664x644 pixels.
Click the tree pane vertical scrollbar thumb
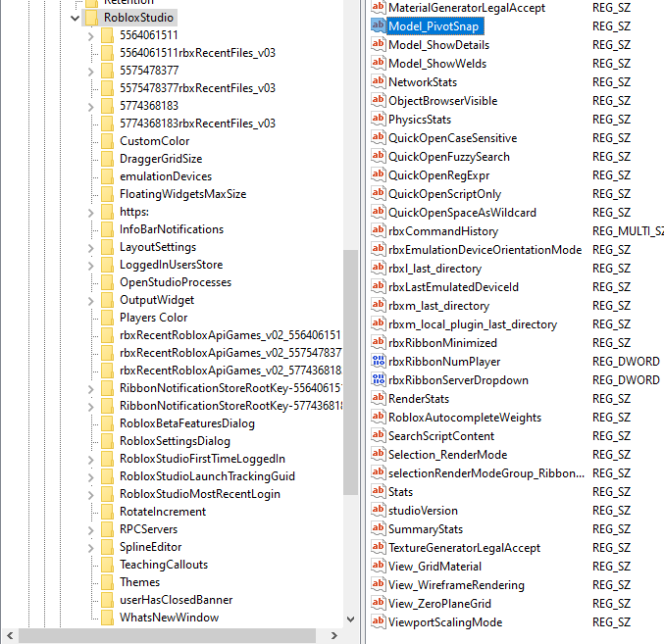click(x=350, y=372)
